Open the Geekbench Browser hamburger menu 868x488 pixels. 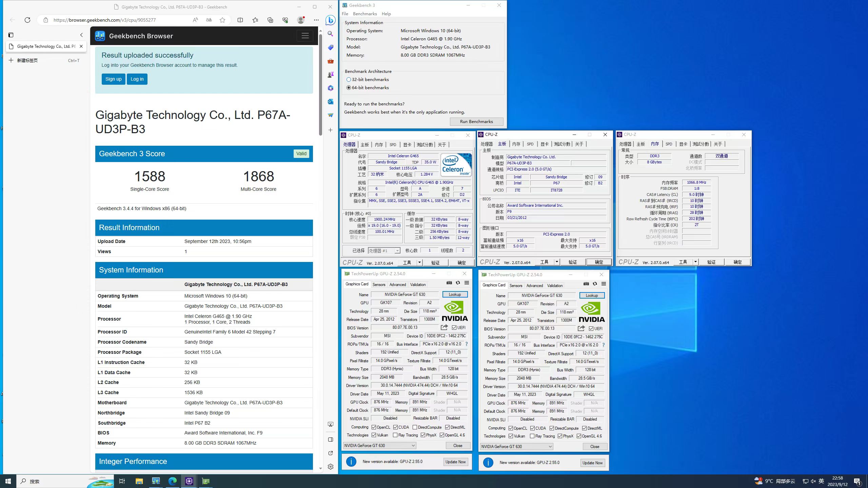tap(305, 36)
